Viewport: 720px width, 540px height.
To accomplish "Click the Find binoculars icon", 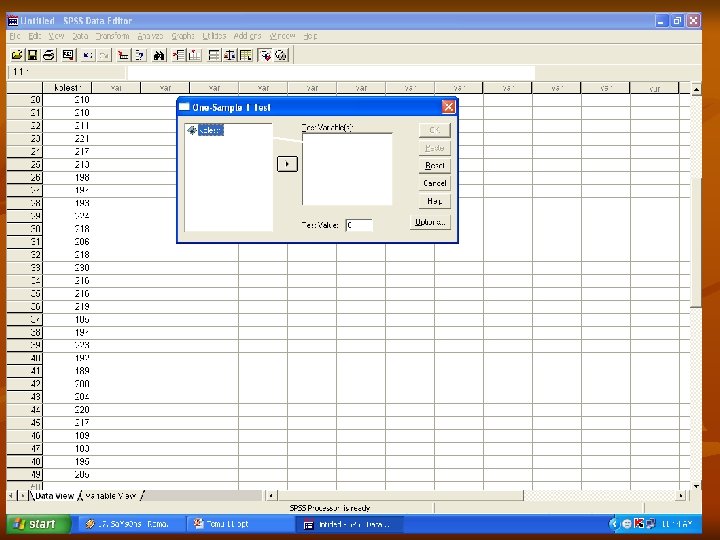I will tap(159, 56).
